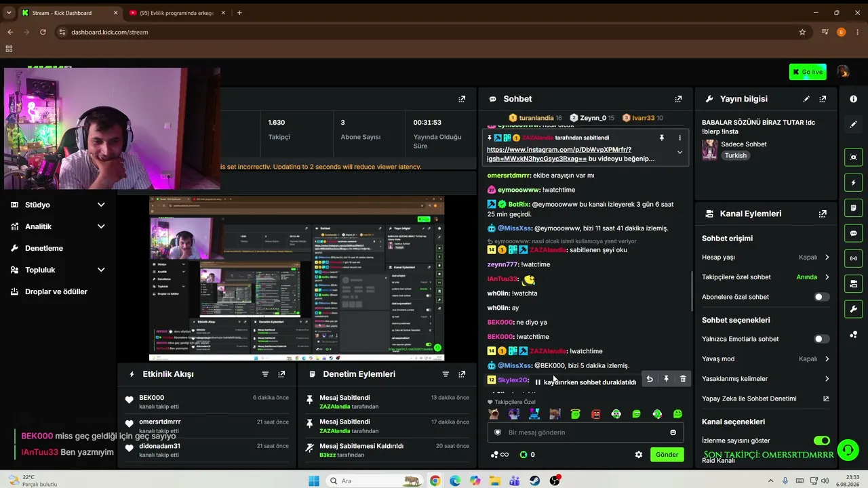Open Takipçilere özel sohbet options arrow
Screen dimensions: 868x488
tap(827, 277)
